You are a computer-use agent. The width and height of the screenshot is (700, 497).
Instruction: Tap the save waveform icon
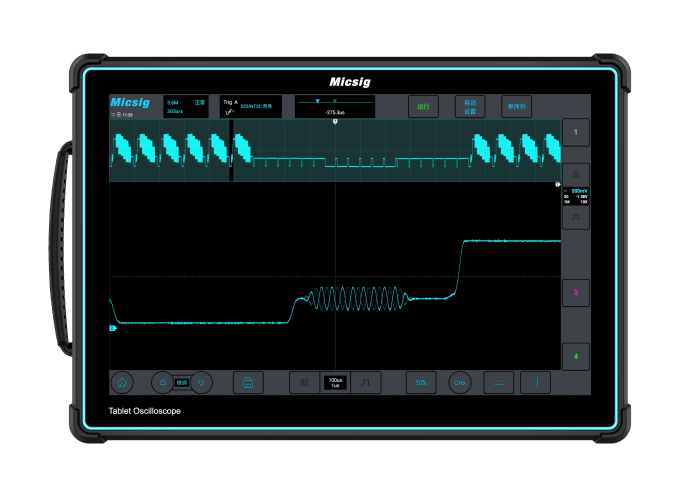pos(248,382)
